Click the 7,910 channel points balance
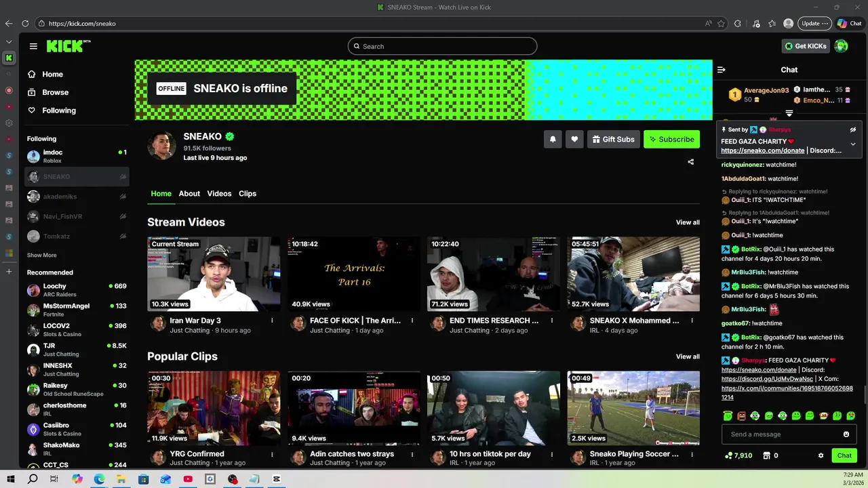This screenshot has height=488, width=868. [738, 455]
